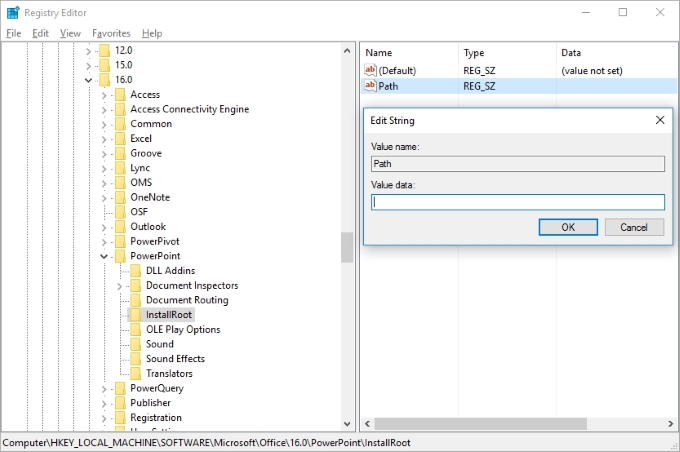Click the OLE Play Options folder icon
Image resolution: width=680 pixels, height=452 pixels.
(x=135, y=329)
